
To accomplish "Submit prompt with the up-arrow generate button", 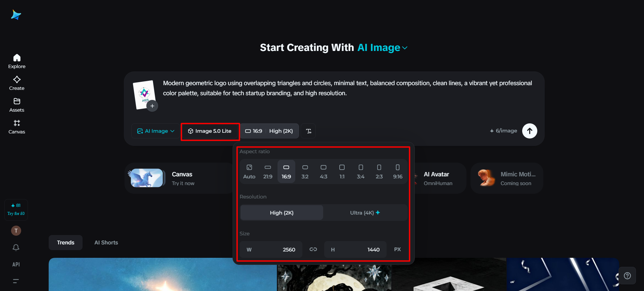I will coord(530,131).
